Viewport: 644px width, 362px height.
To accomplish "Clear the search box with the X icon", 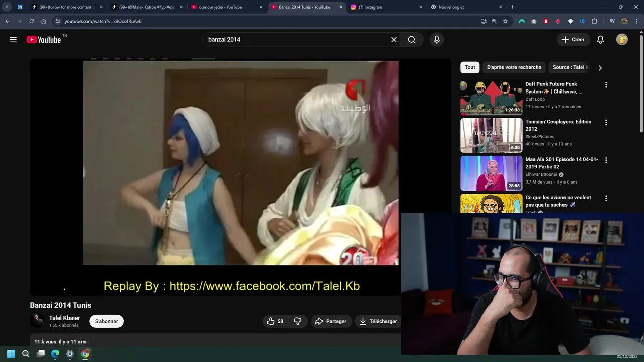I will coord(394,40).
